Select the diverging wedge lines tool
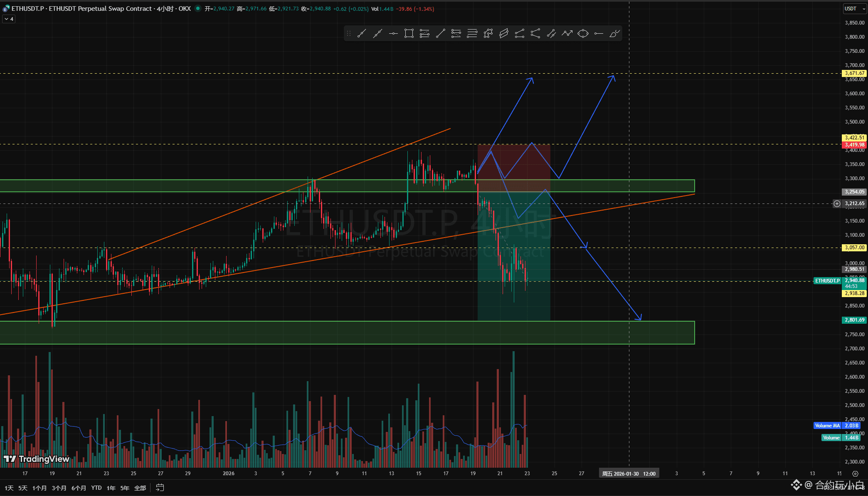 click(x=535, y=34)
